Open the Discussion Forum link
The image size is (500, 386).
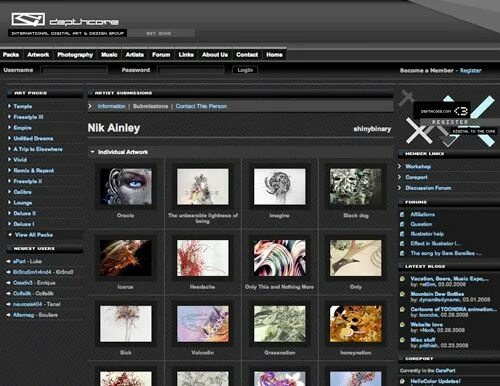(428, 188)
